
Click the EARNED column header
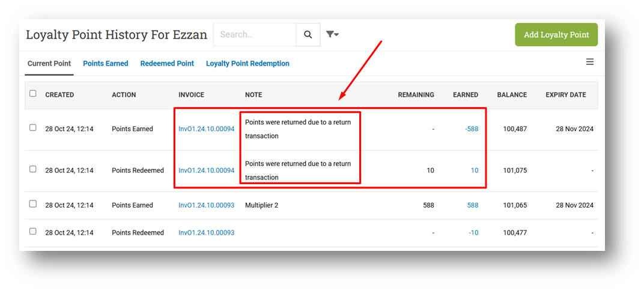pyautogui.click(x=466, y=94)
